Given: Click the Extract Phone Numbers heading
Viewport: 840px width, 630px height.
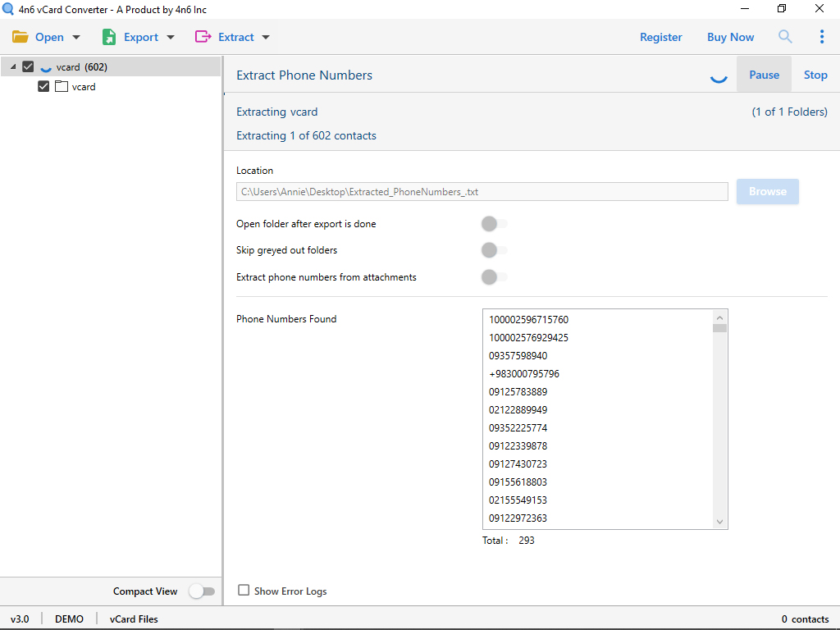Looking at the screenshot, I should pos(304,75).
